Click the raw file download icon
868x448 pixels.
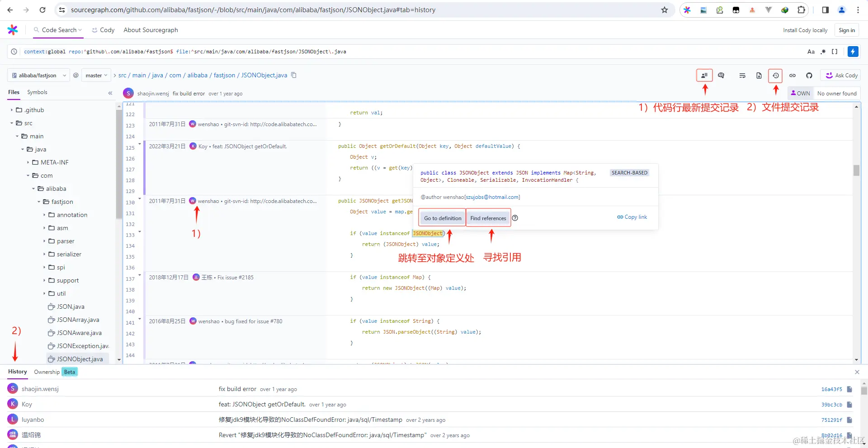click(759, 75)
